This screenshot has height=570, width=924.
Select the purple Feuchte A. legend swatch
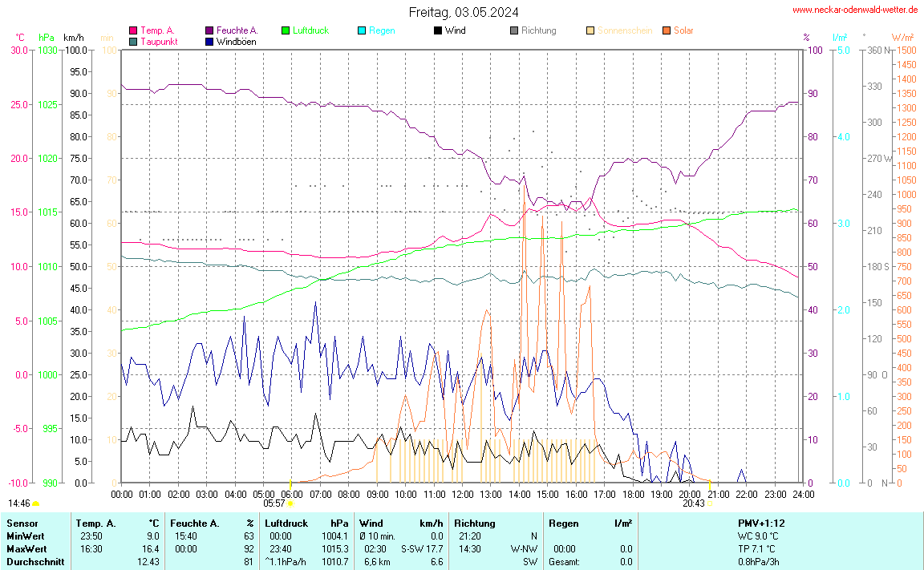coord(209,30)
